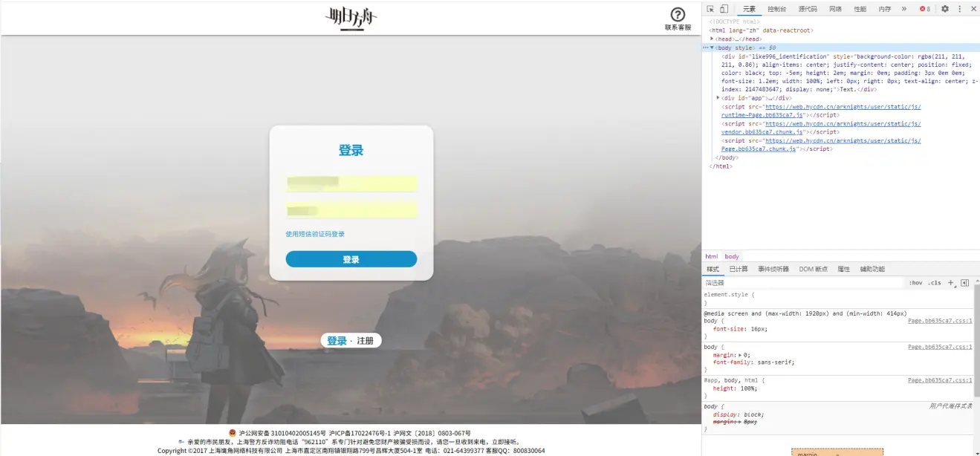Open the Page.bb635ca7.chunk.js script link
Screen dimensions: 980x456
click(x=821, y=145)
